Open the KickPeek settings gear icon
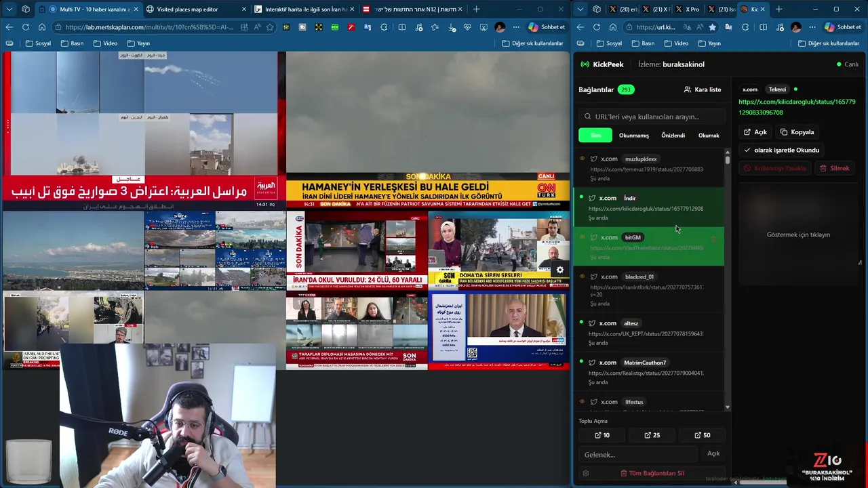 click(x=586, y=473)
